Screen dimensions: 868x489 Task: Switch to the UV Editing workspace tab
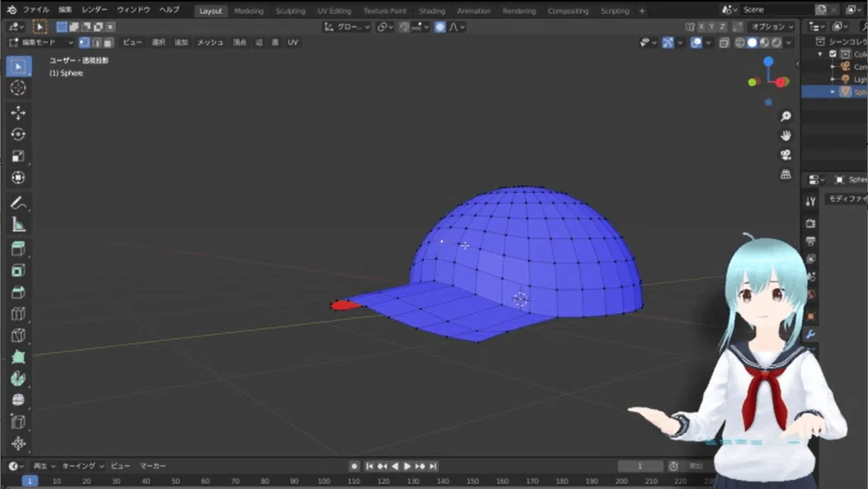(x=334, y=11)
